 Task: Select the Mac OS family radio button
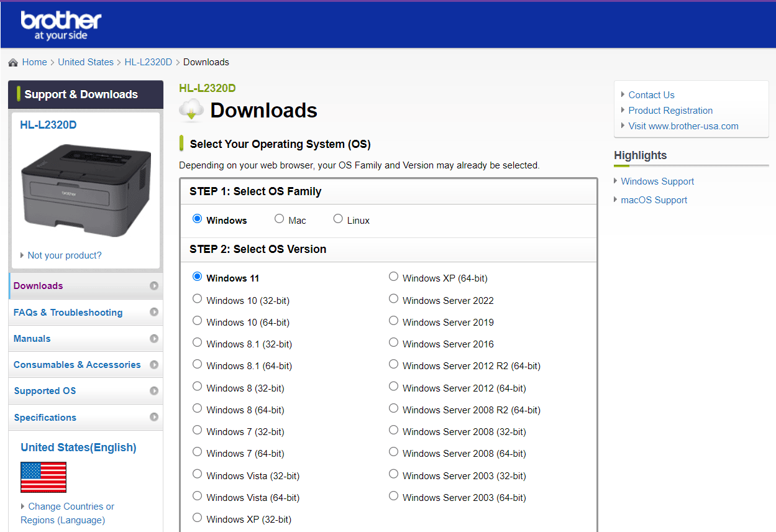point(279,218)
